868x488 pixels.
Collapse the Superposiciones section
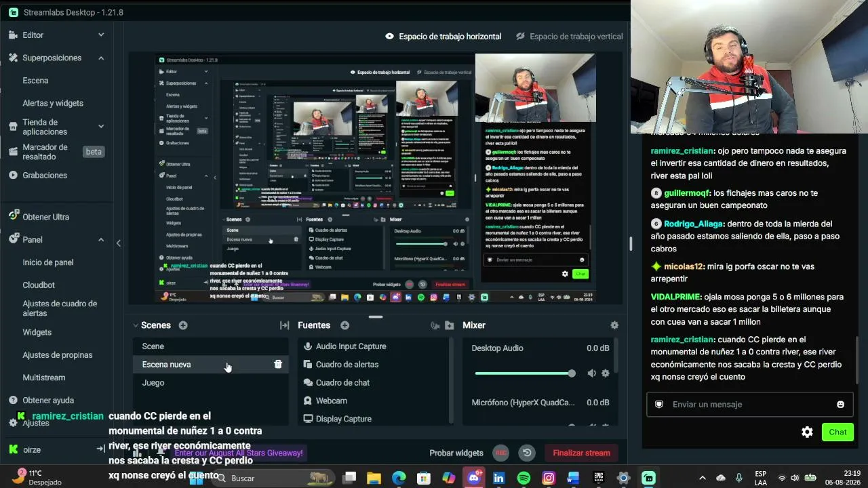tap(101, 58)
